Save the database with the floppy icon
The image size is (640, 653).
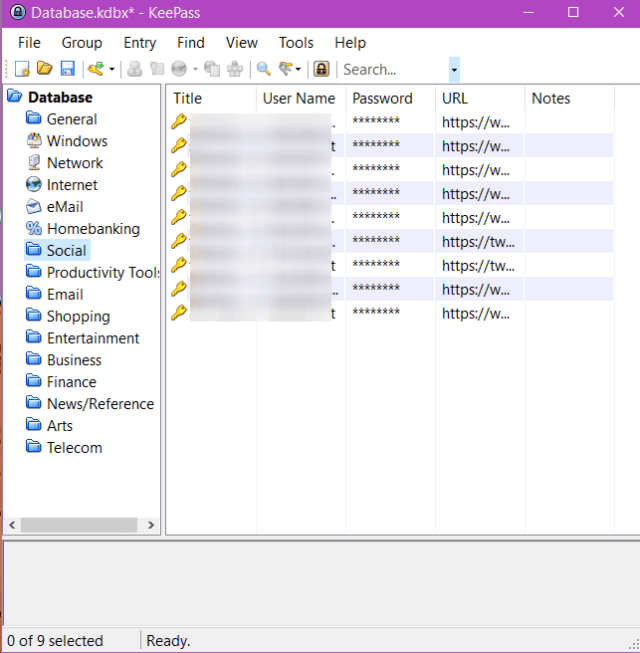(x=67, y=69)
